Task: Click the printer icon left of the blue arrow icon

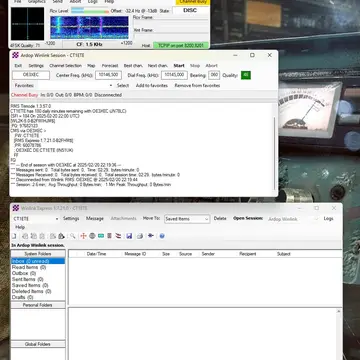Action: pos(140,236)
